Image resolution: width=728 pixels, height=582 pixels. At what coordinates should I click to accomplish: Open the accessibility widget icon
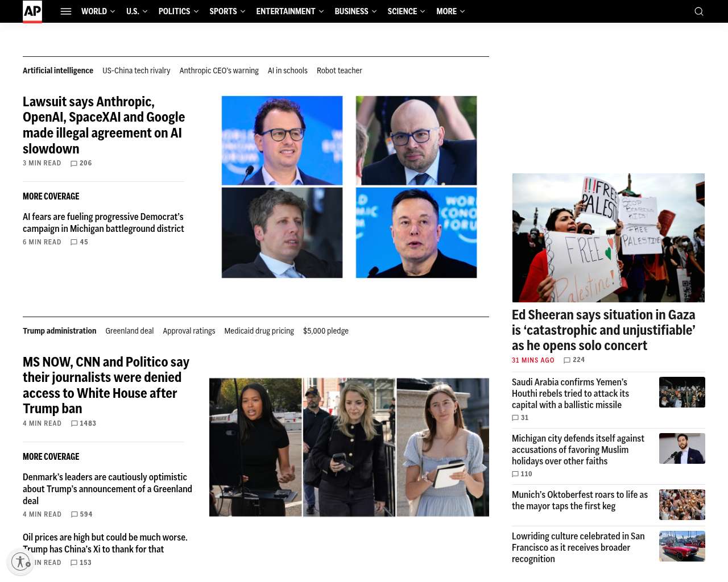click(x=21, y=562)
